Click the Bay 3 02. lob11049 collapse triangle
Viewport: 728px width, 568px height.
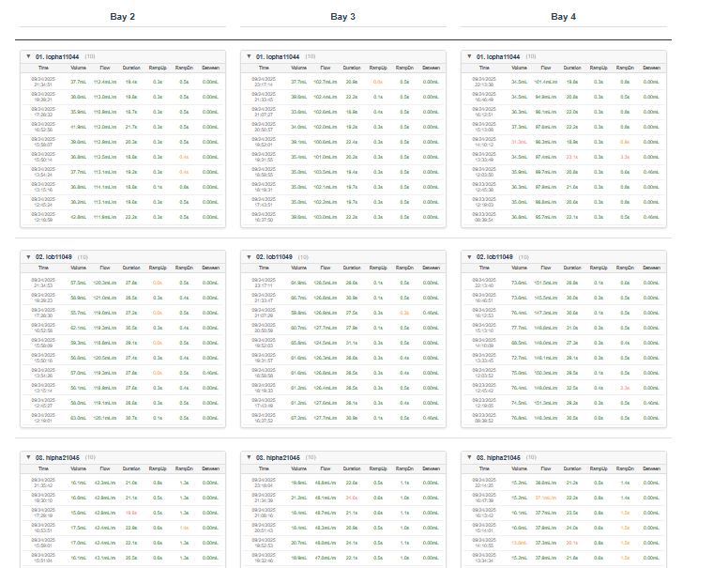click(249, 256)
